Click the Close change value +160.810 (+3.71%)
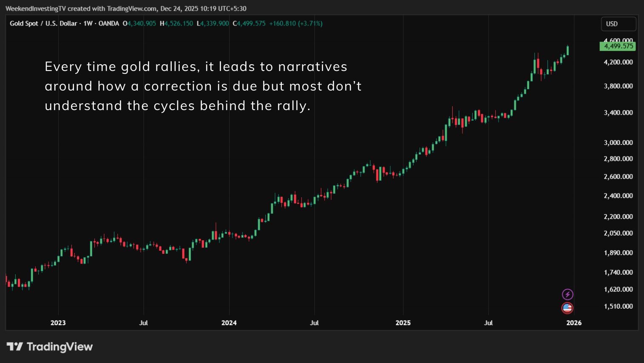The image size is (644, 363). click(x=295, y=24)
